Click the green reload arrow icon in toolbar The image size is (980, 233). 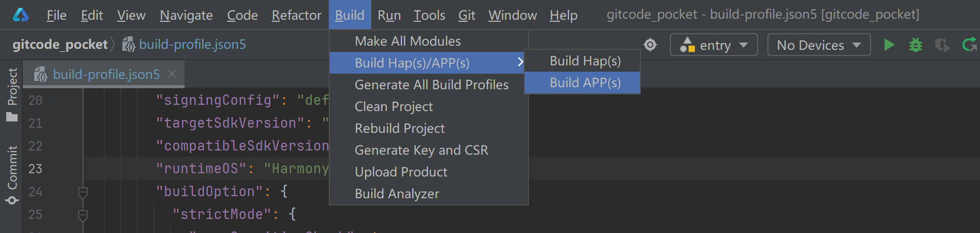tap(969, 45)
